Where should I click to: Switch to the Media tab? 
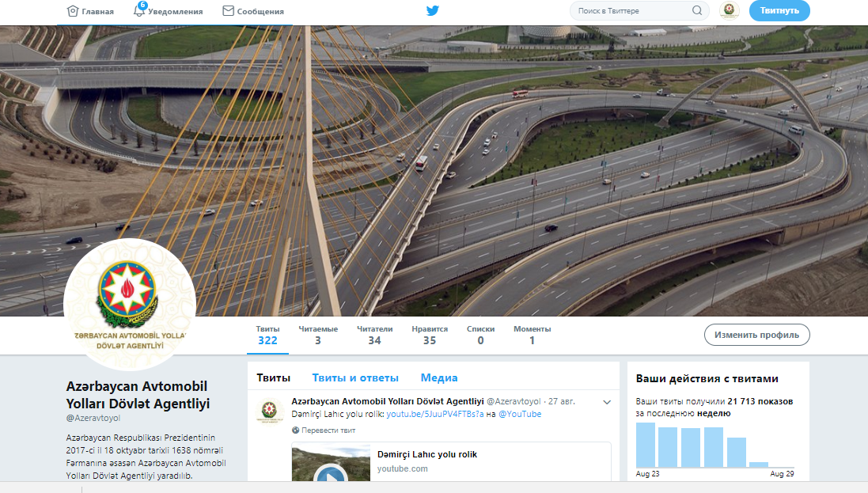click(439, 378)
